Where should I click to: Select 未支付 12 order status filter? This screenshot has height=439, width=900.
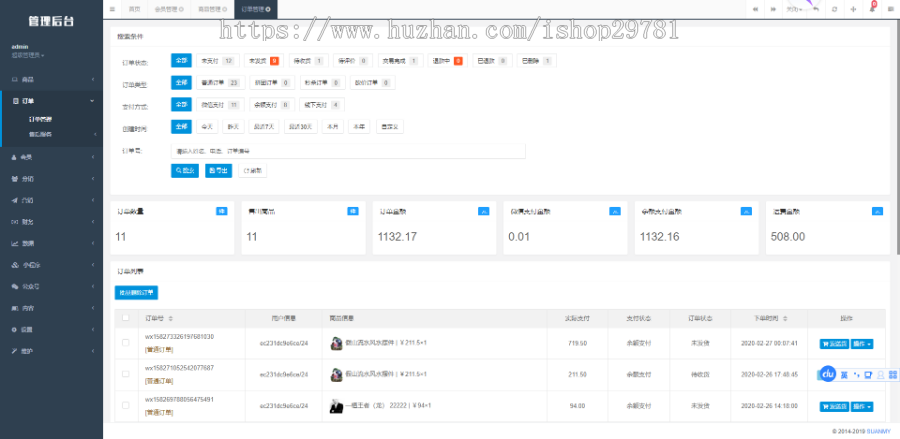[217, 60]
